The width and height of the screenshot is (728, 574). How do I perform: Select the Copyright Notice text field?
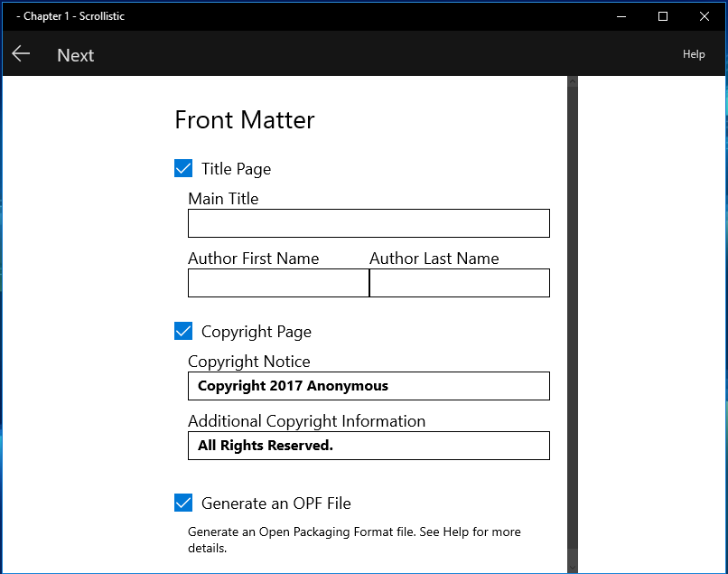click(369, 386)
